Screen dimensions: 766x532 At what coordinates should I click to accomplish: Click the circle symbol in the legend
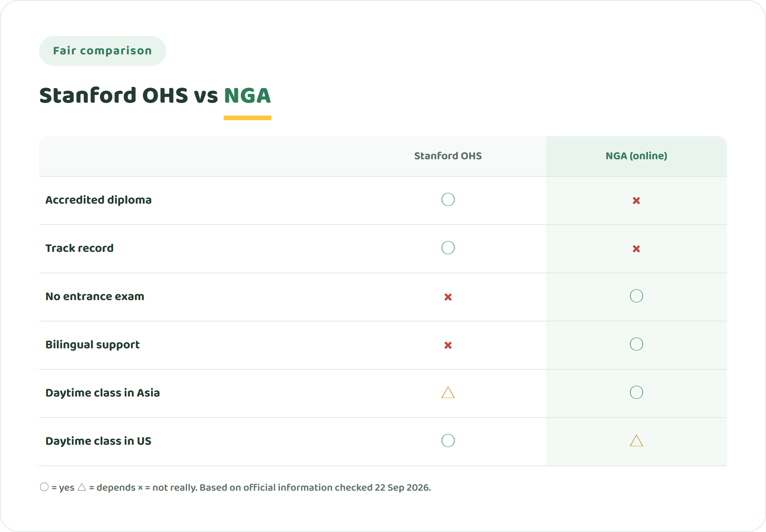click(x=44, y=487)
